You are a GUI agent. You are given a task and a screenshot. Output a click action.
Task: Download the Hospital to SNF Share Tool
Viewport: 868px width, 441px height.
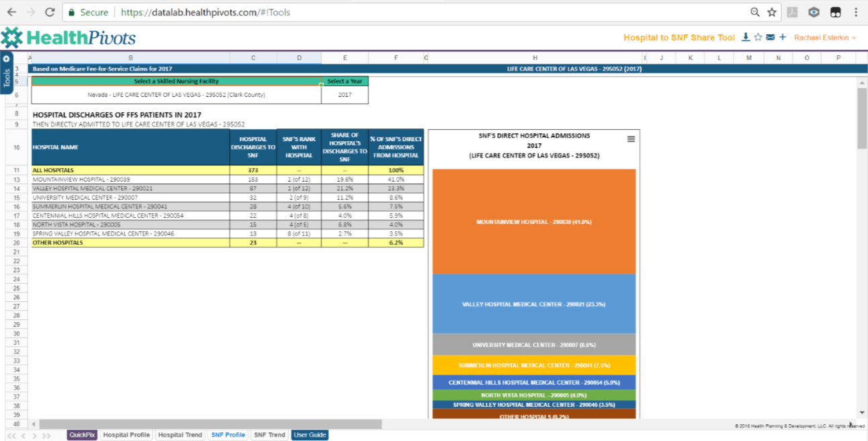tap(746, 38)
